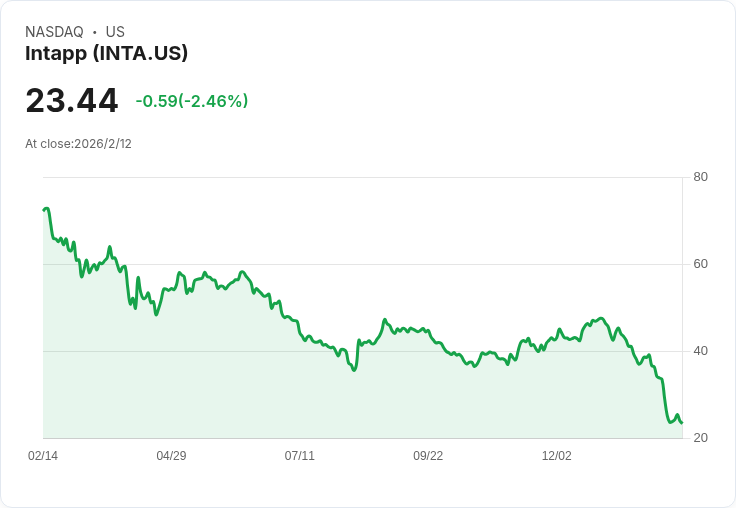The width and height of the screenshot is (736, 508).
Task: Select the -0.59(-2.46%) price change text
Action: [x=192, y=101]
